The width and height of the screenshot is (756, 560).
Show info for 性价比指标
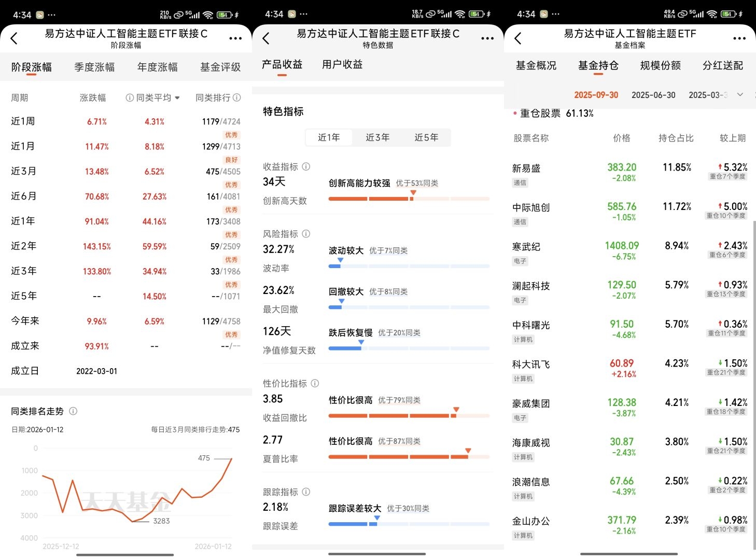315,383
